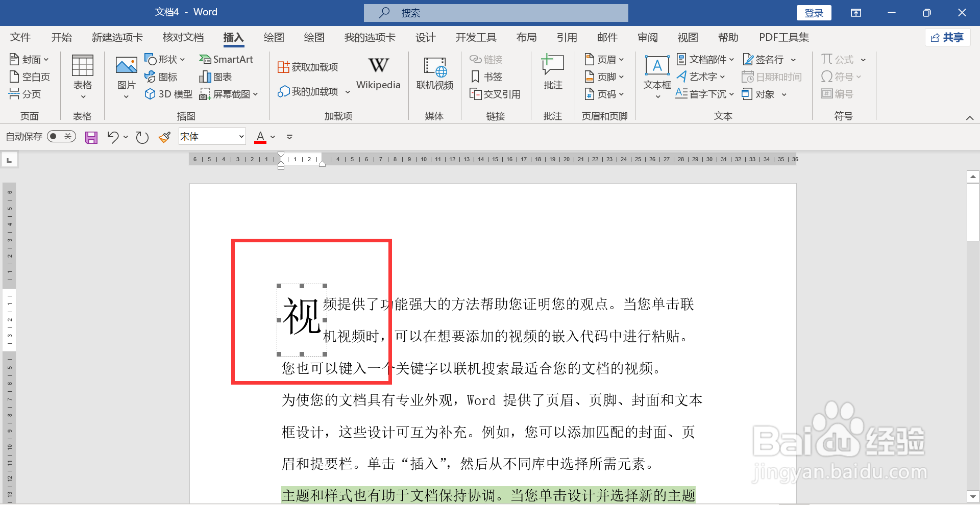
Task: Open ribbon display options button
Action: [856, 13]
